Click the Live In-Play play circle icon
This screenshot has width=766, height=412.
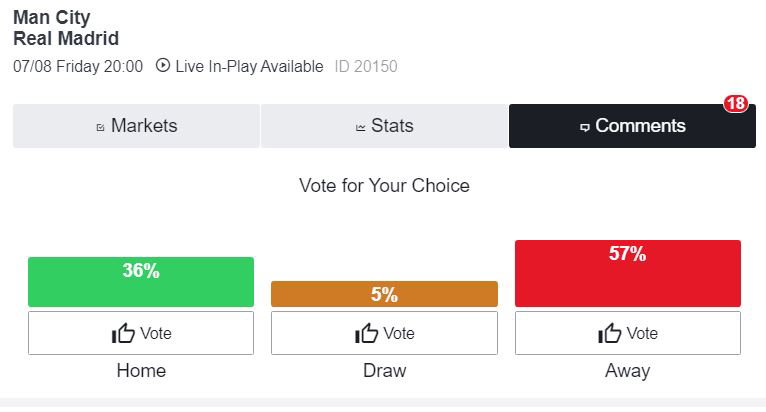[163, 65]
